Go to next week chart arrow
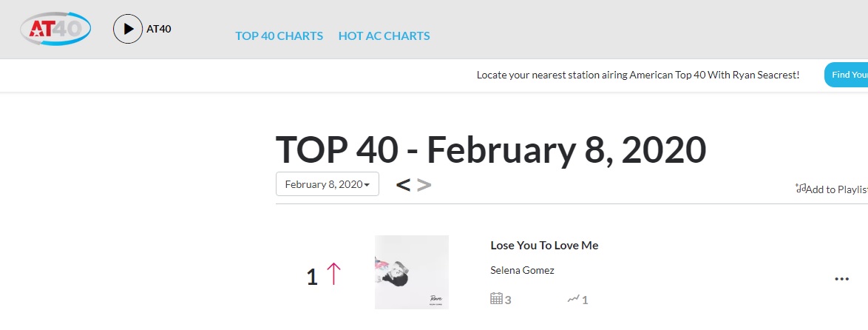 click(x=424, y=184)
